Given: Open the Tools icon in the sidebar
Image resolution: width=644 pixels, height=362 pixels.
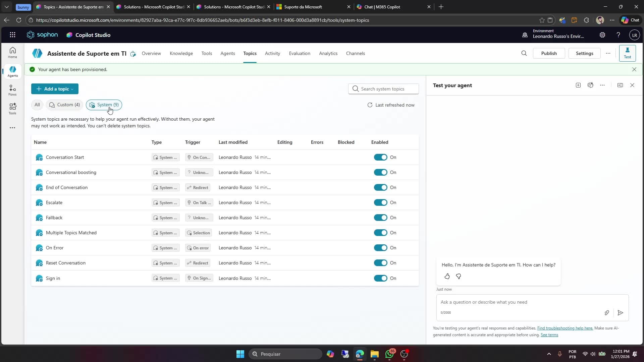Looking at the screenshot, I should point(12,109).
